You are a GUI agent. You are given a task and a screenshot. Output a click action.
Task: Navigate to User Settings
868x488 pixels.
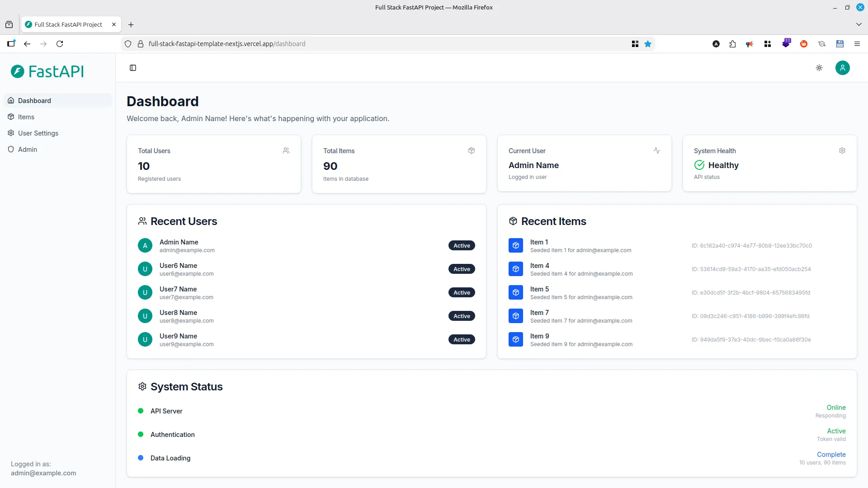pos(38,133)
